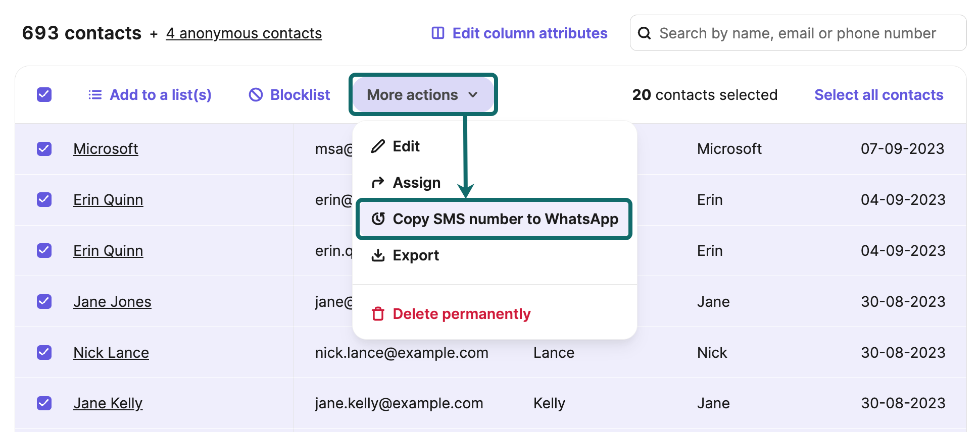This screenshot has height=432, width=980.
Task: Select Export from the actions menu
Action: 415,255
